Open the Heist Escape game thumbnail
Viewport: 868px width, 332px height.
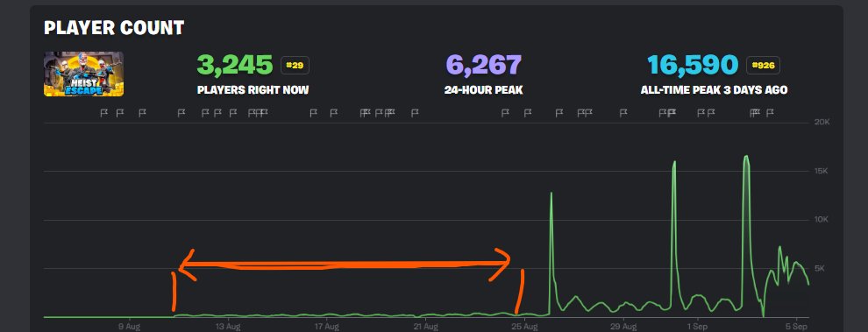click(83, 74)
